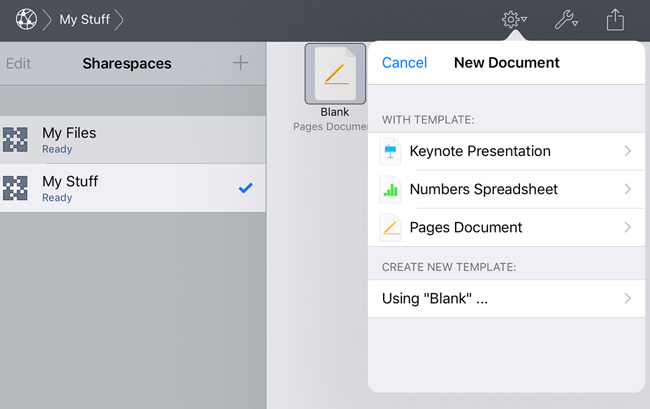Viewport: 650px width, 409px height.
Task: Tap Edit in Sharespaces header
Action: (18, 63)
